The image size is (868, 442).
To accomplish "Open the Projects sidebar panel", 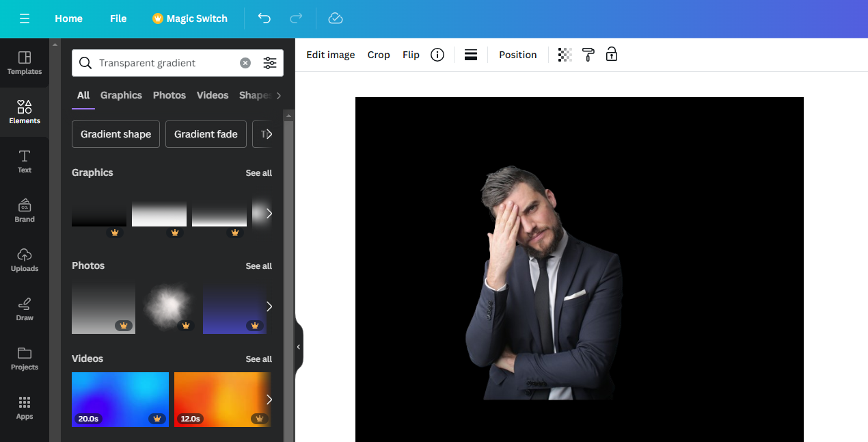I will point(25,359).
